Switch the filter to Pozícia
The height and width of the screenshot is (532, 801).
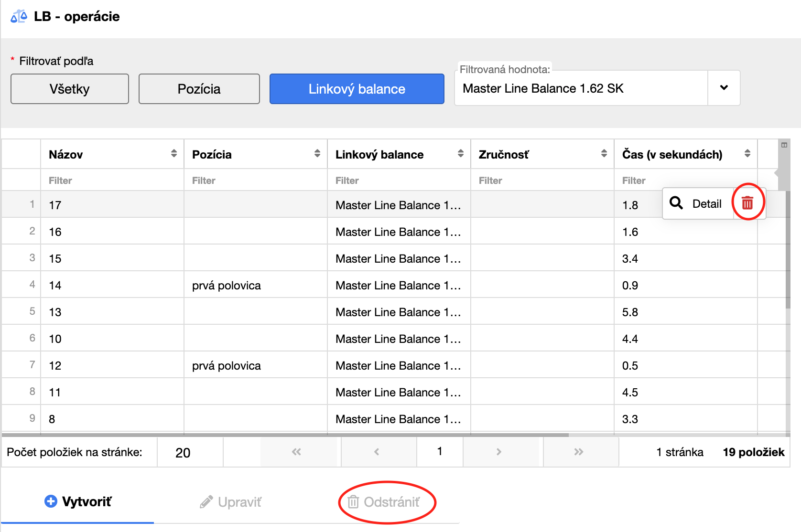click(x=199, y=89)
